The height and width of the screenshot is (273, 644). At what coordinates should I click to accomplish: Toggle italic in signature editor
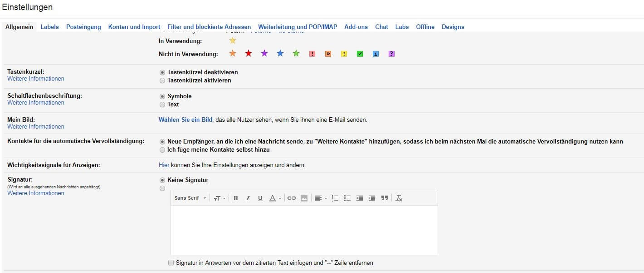[248, 198]
